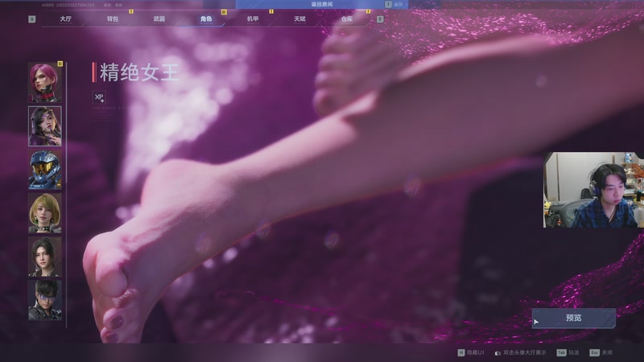Click the yellow notification badge on 机甲 tab

271,12
